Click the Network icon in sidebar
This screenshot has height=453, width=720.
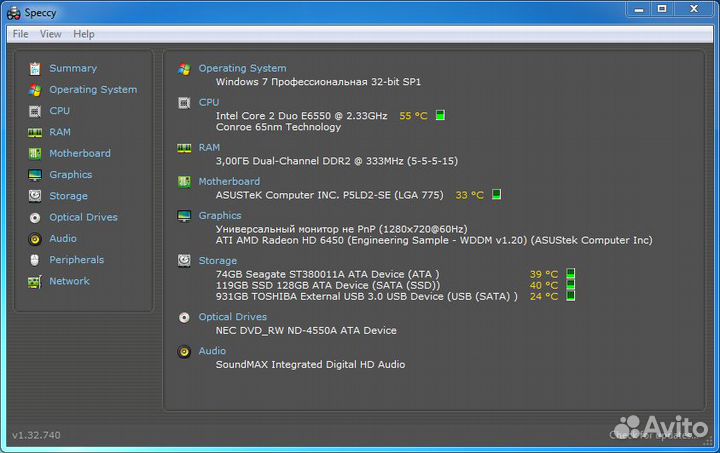35,281
